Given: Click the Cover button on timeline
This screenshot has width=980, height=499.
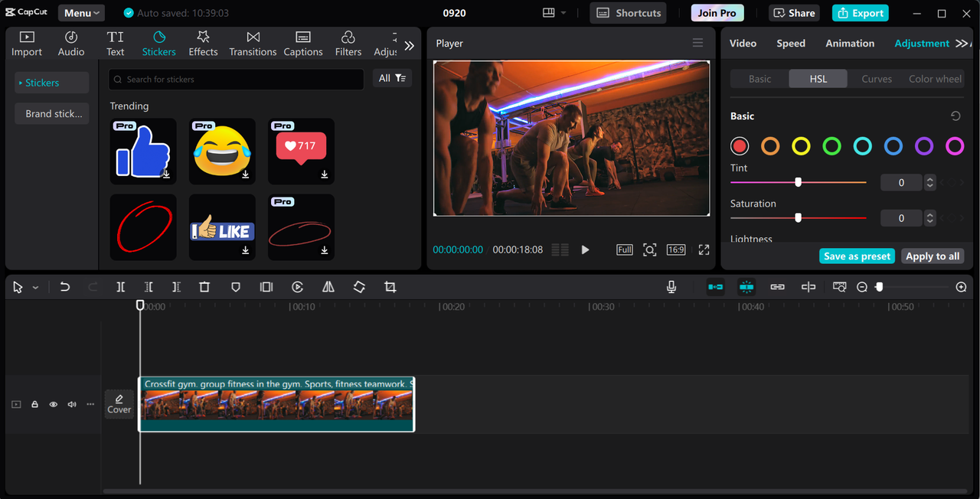Looking at the screenshot, I should (119, 404).
